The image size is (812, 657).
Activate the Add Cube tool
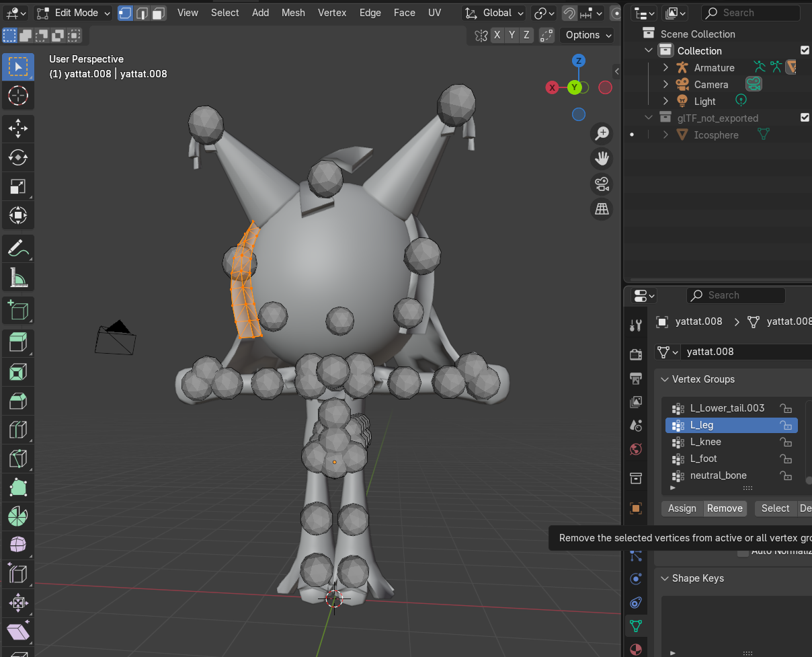click(18, 310)
